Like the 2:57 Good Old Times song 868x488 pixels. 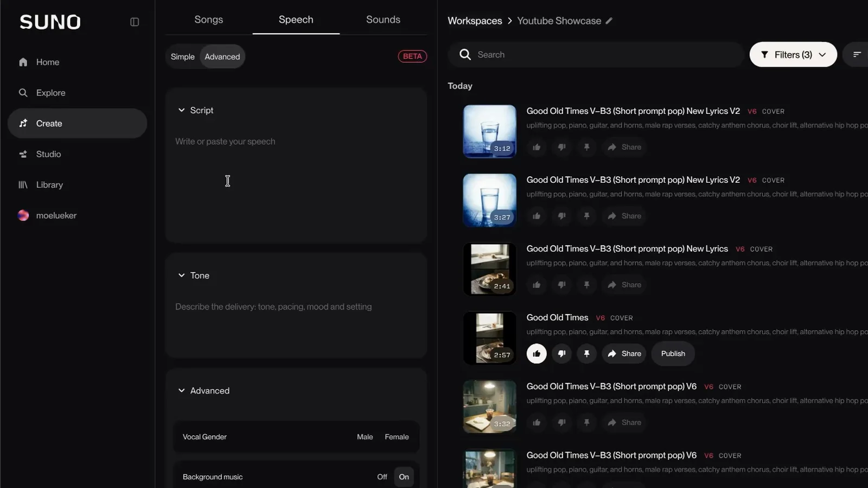point(537,354)
